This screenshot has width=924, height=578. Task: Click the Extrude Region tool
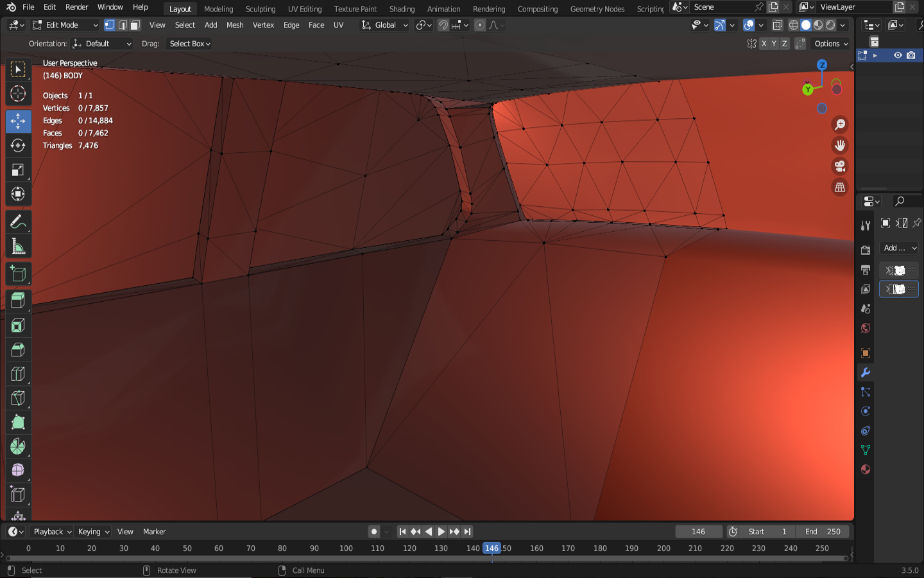point(18,301)
